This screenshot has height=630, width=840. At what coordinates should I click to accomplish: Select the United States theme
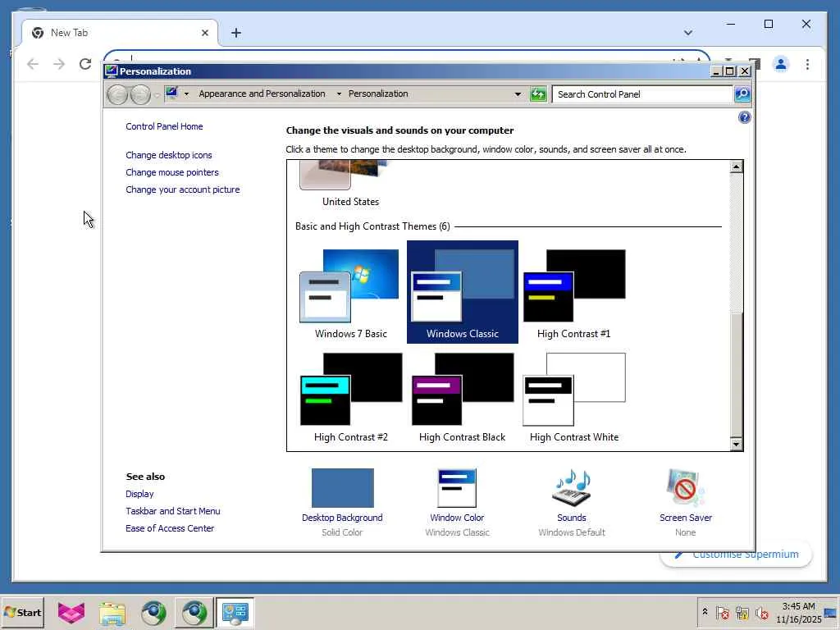point(350,185)
